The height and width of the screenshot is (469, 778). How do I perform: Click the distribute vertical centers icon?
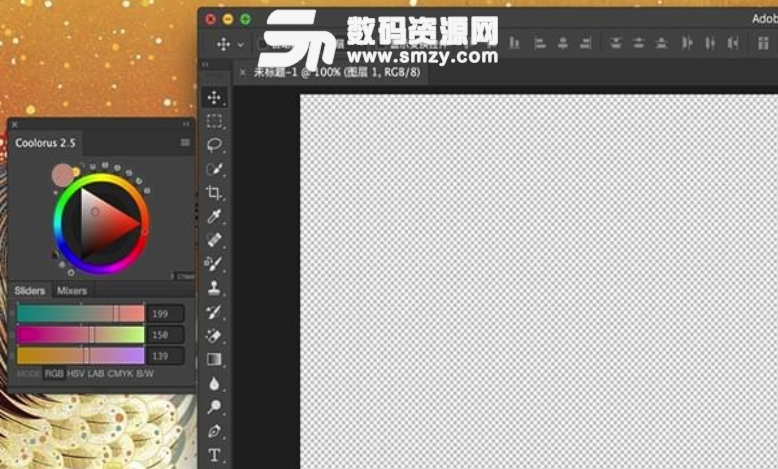point(639,43)
